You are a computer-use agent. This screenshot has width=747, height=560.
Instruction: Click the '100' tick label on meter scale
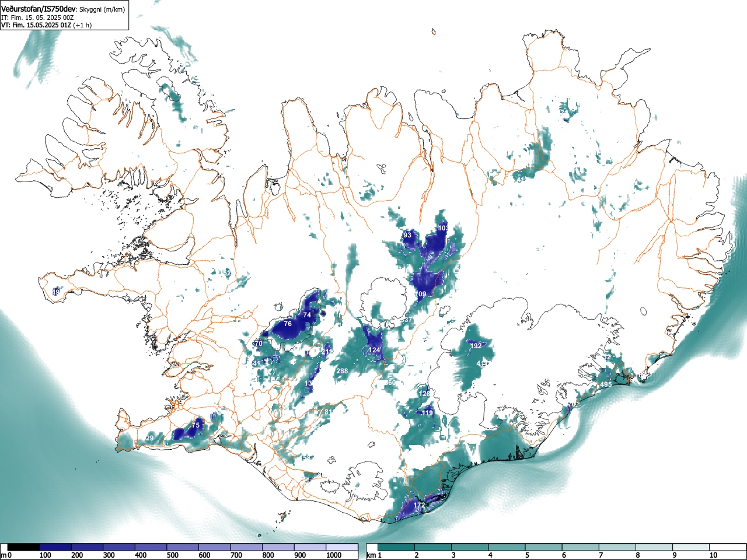46,555
